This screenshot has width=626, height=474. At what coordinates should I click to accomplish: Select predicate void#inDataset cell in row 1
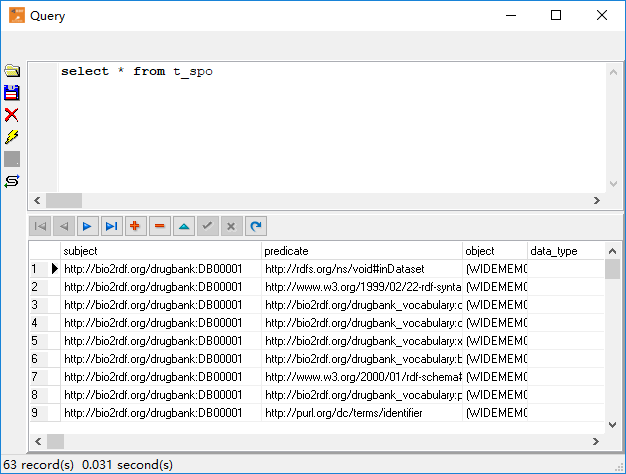[362, 269]
